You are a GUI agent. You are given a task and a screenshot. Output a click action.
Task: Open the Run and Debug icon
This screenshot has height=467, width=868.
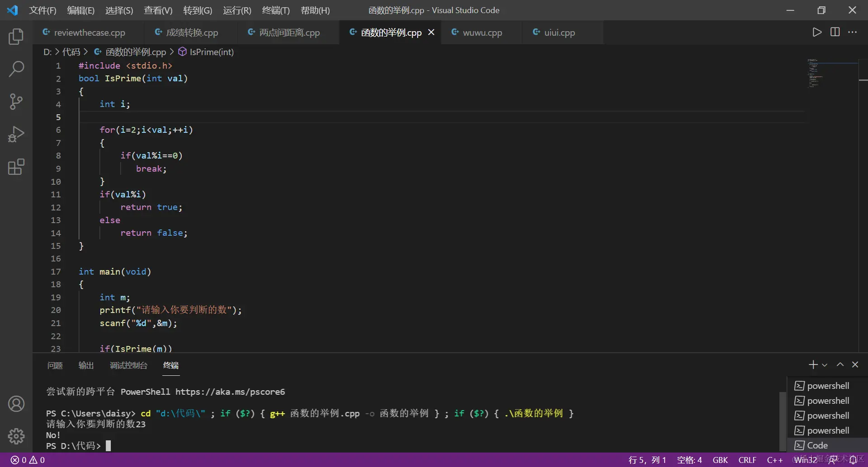[16, 134]
